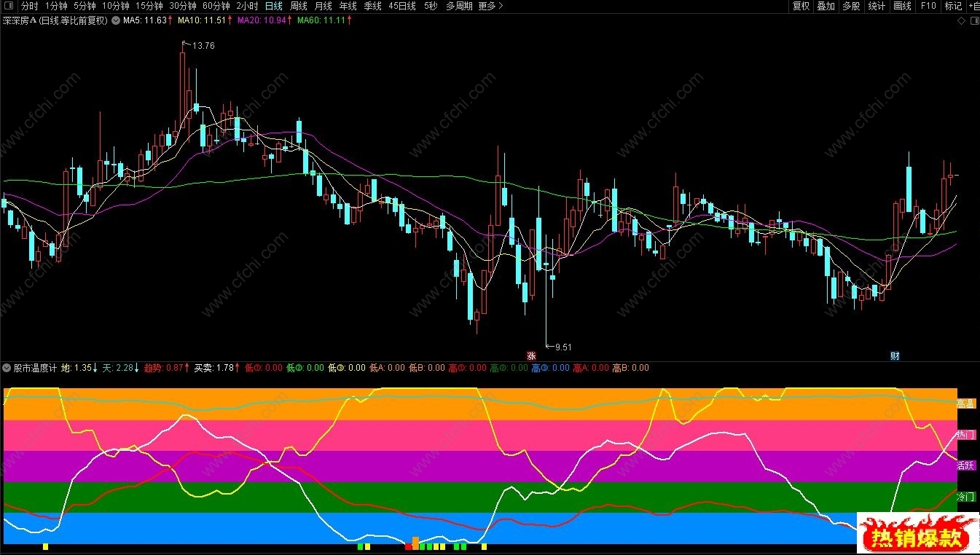Select the 年线 yearly period

348,6
